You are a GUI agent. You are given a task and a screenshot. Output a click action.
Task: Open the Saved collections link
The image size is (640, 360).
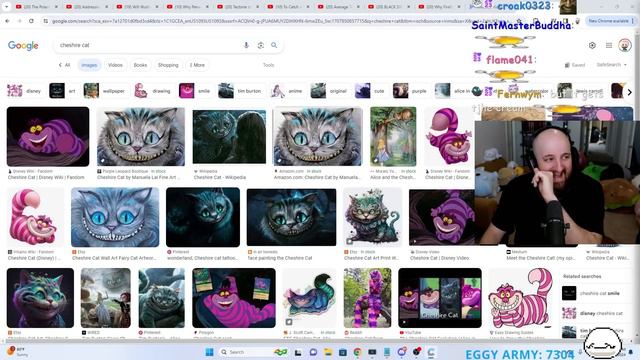click(x=575, y=65)
